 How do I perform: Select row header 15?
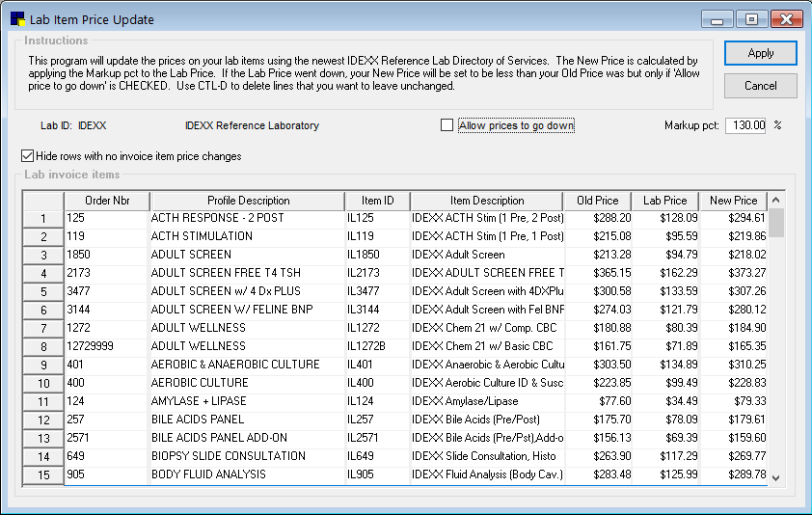point(43,475)
